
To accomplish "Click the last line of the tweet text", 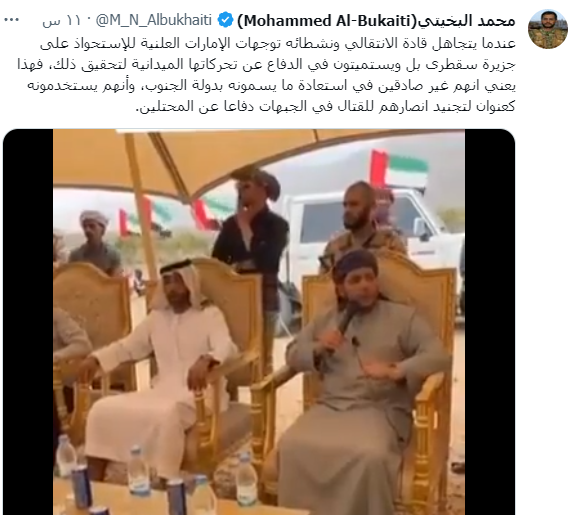I will point(326,107).
